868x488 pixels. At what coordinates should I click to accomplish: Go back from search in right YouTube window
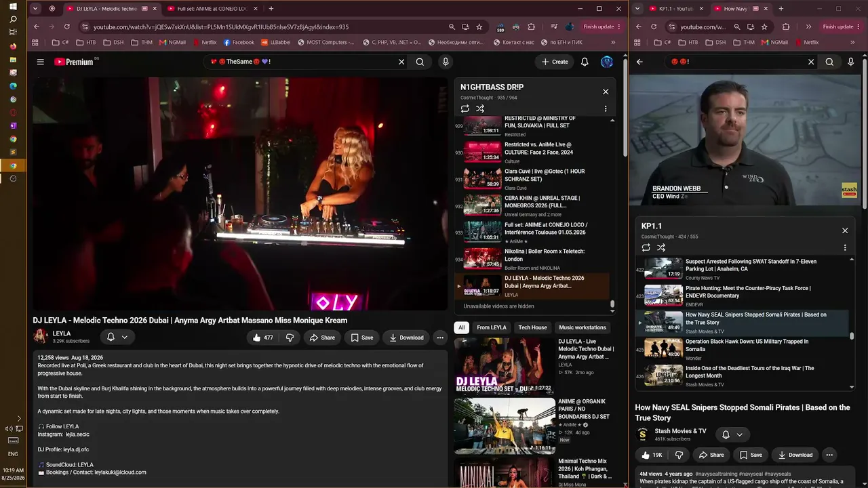coord(639,62)
